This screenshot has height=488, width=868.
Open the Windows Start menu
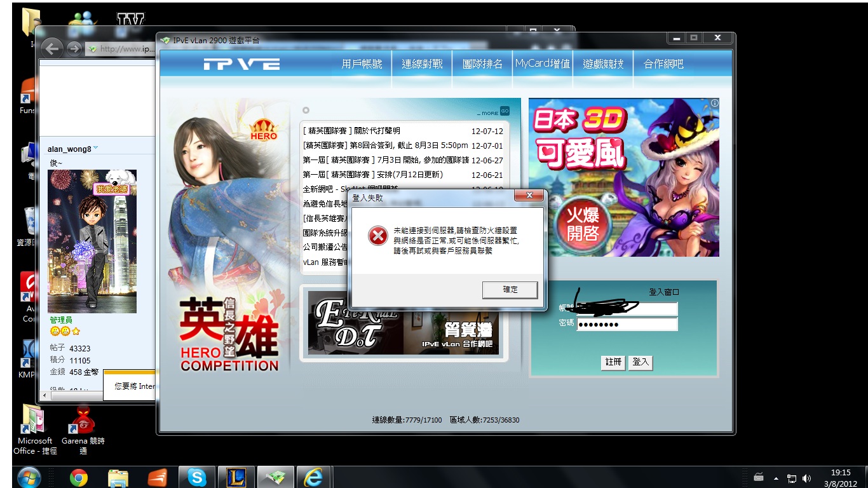pos(29,477)
